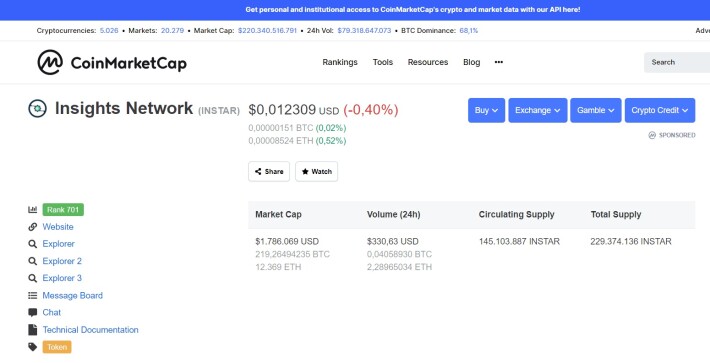Click the 0,00000151 BTC price

(281, 128)
